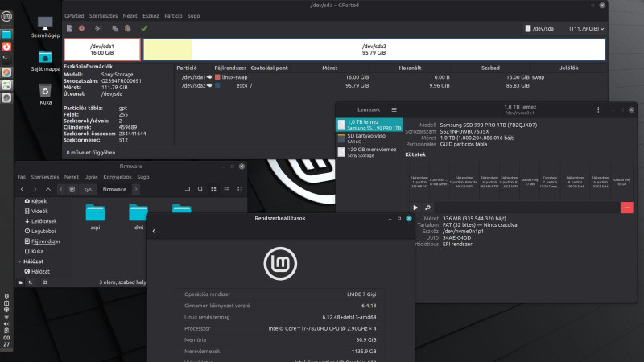Viewport: 644px width, 362px height.
Task: Click the linux-swap red color square
Action: [217, 77]
